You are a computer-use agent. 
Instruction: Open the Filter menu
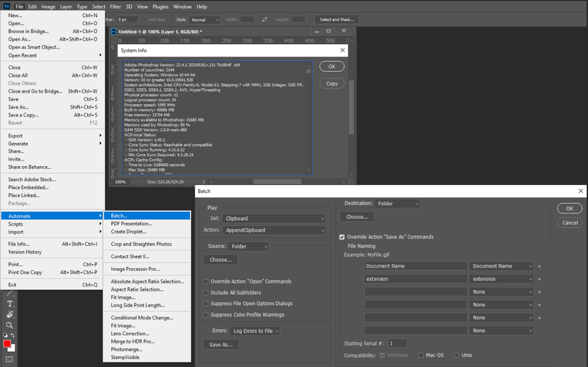tap(115, 6)
